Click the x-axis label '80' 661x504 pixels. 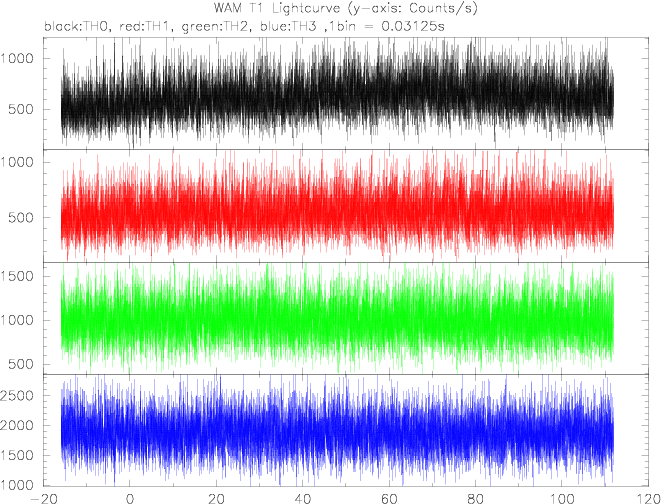[476, 498]
